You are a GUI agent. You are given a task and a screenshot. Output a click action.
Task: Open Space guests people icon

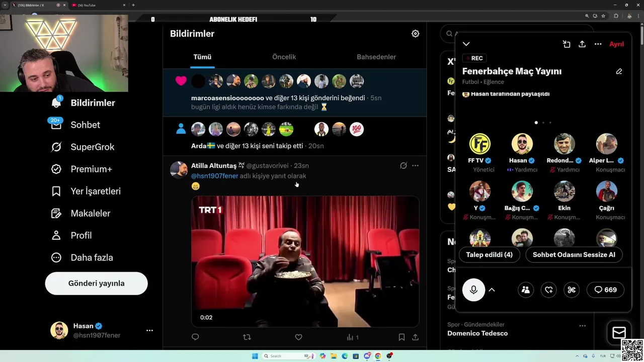[x=526, y=290]
